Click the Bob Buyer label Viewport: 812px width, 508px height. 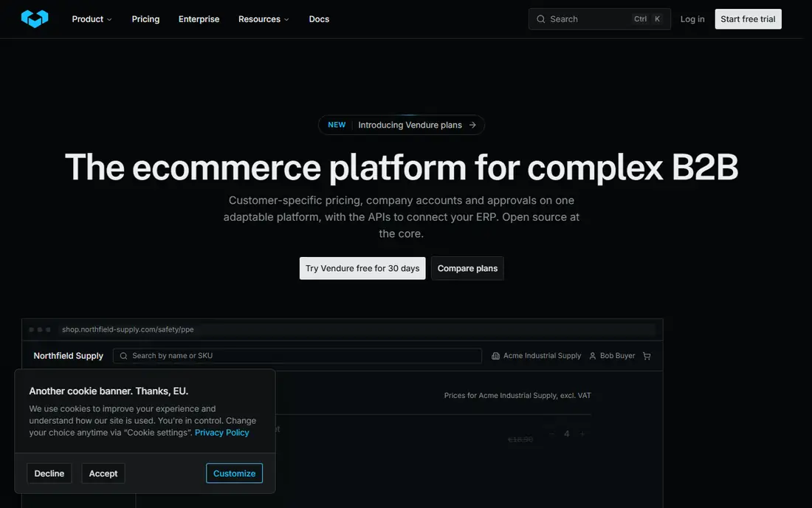click(617, 356)
